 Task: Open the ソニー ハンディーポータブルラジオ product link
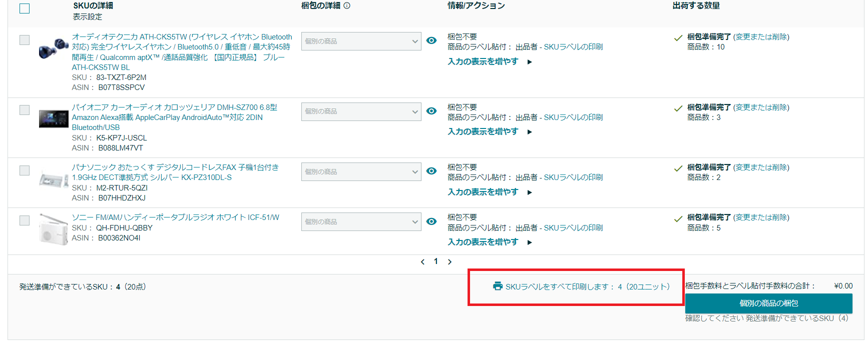click(x=176, y=217)
